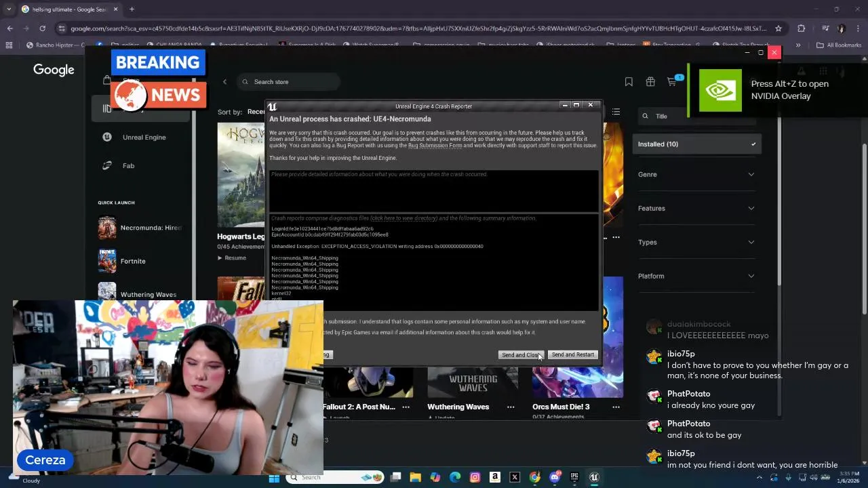
Task: Click Send and Close in crash reporter
Action: (521, 354)
